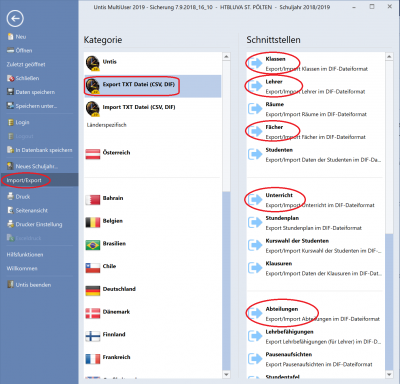Click the Kurswahl der Studenten arrow icon

click(255, 245)
